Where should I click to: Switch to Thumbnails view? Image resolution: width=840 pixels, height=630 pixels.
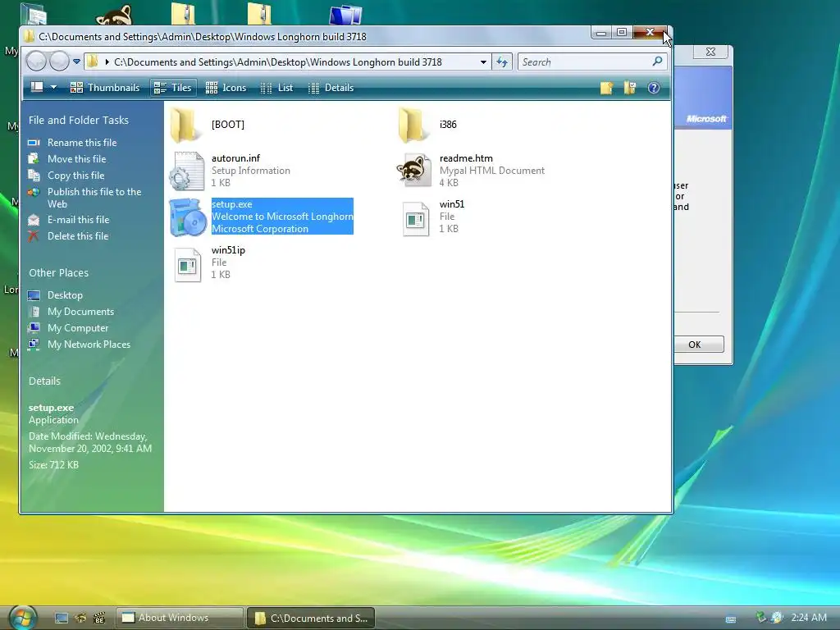click(x=105, y=87)
